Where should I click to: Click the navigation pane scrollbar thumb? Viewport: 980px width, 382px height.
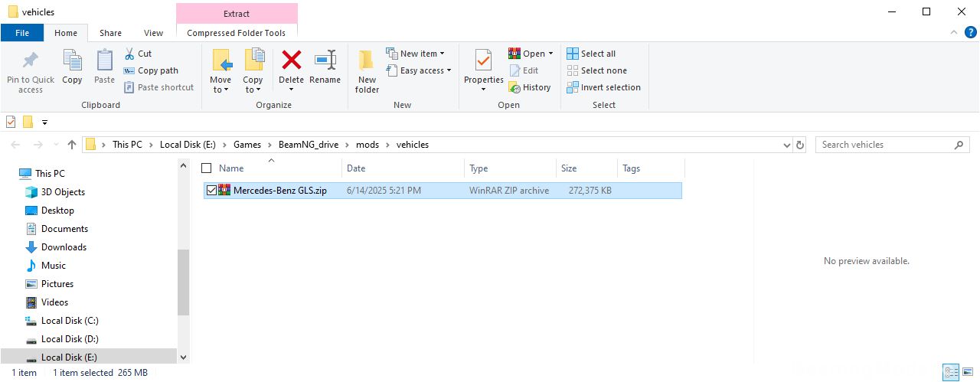click(x=183, y=282)
